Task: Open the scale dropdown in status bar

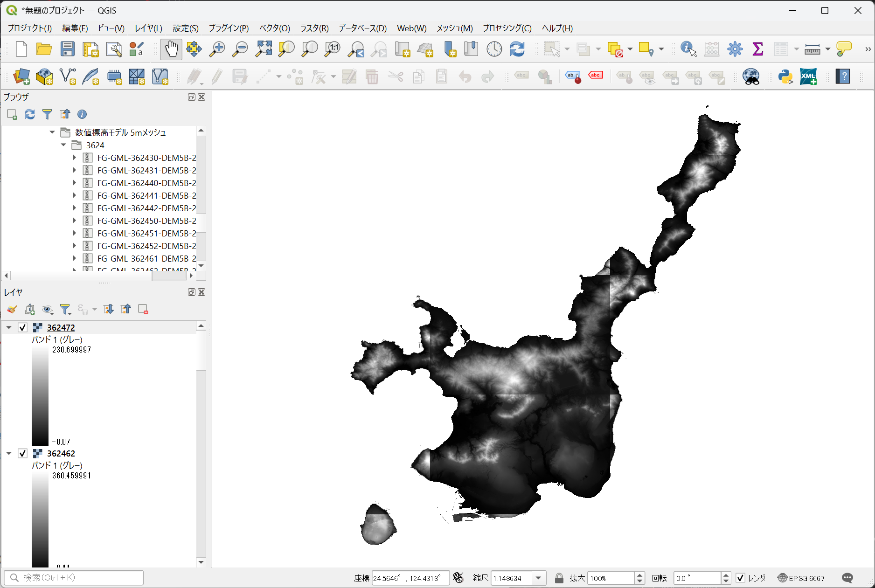Action: tap(539, 578)
